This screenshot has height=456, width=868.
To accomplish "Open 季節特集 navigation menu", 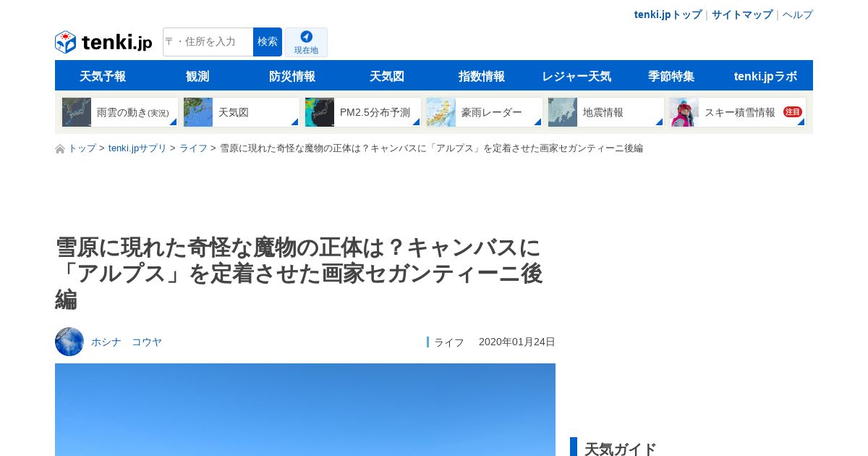I will (671, 76).
